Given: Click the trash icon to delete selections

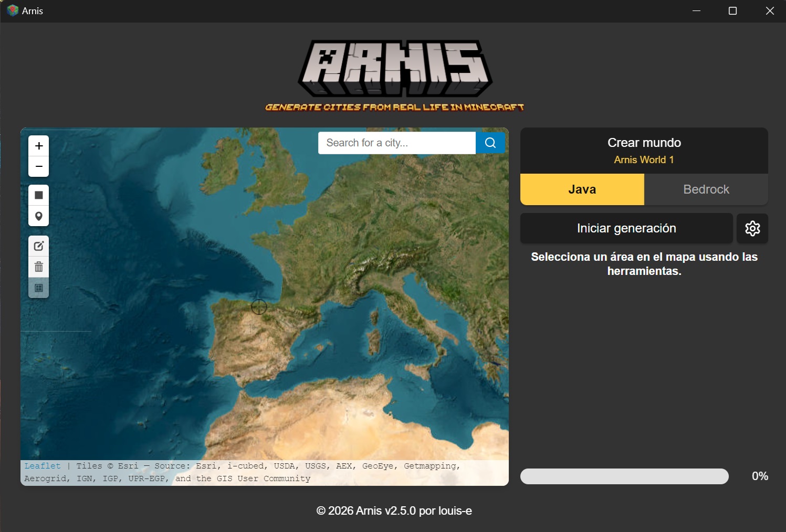Looking at the screenshot, I should (x=39, y=267).
